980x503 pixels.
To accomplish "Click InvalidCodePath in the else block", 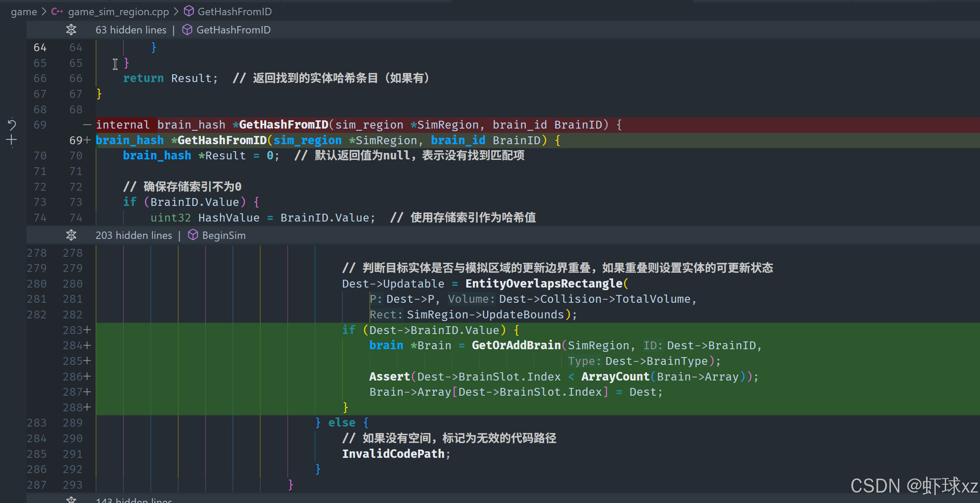I will coord(393,454).
